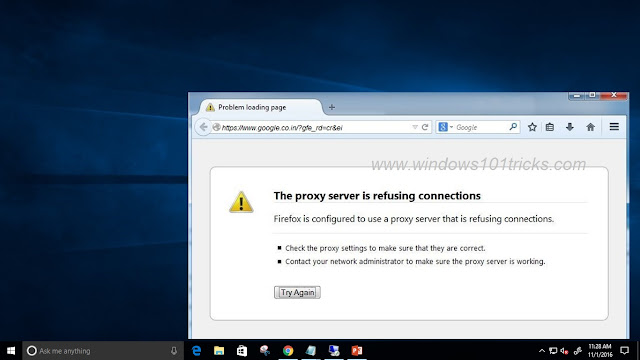This screenshot has width=640, height=360.
Task: Click the magnifier icon in search box
Action: coord(513,127)
